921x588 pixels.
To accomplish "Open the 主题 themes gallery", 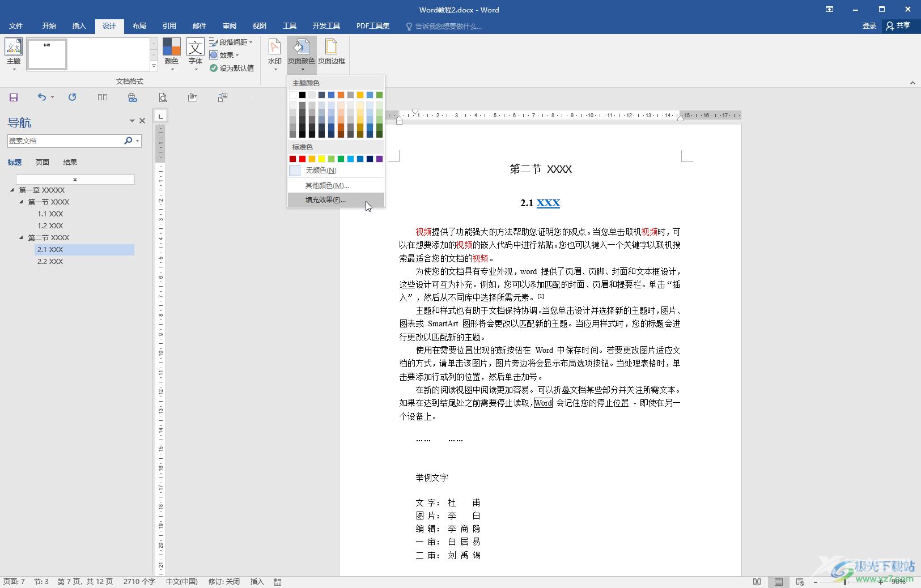I will [x=14, y=55].
